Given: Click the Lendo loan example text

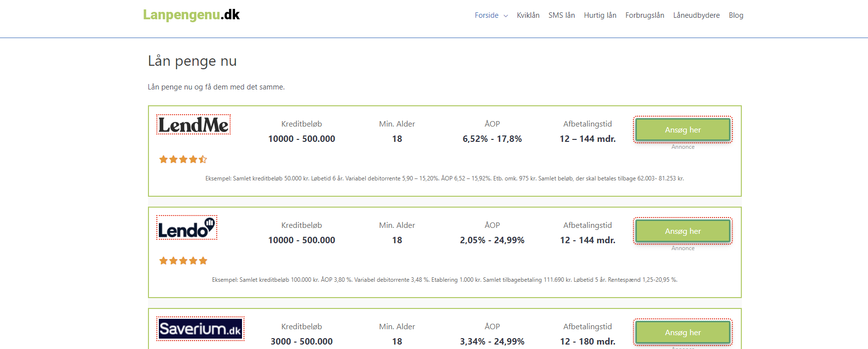Looking at the screenshot, I should pos(444,280).
